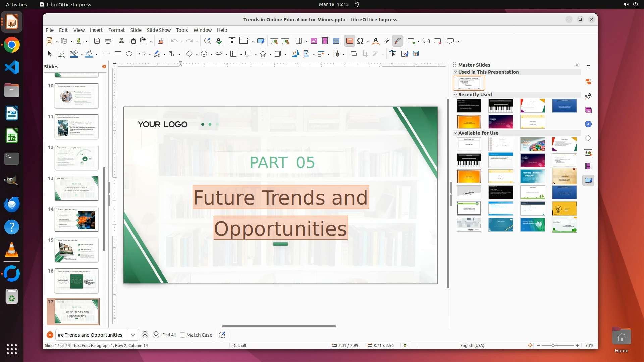Collapse the Recently Used section
Screen dimensions: 644x362
455,95
